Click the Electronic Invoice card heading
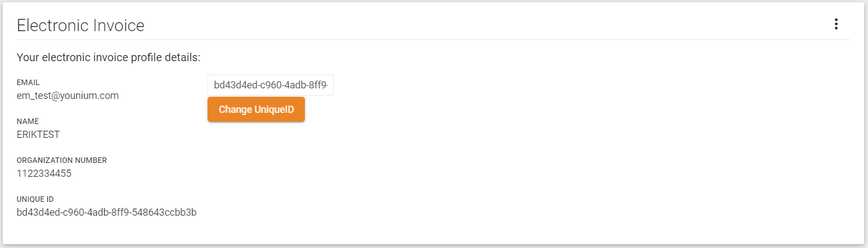This screenshot has width=868, height=248. [x=81, y=25]
